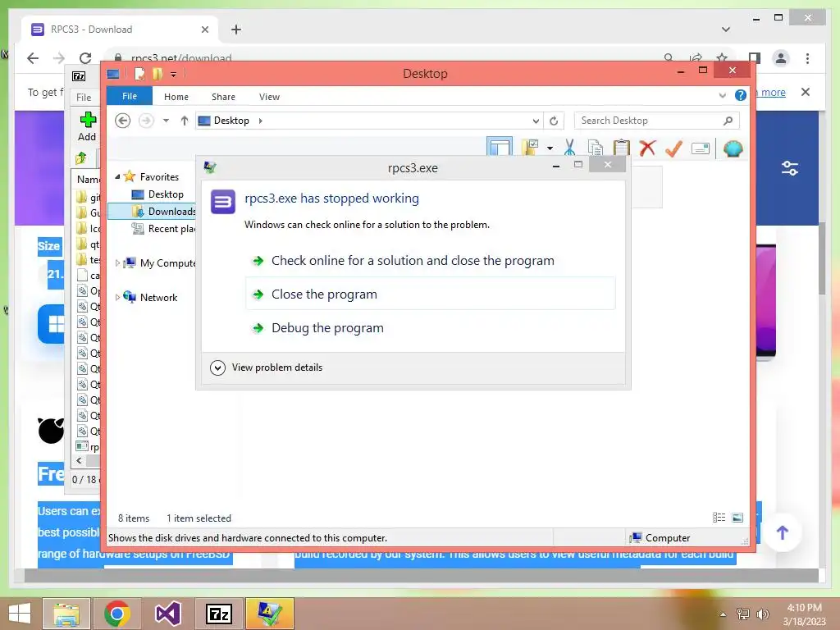Click the red X Delete icon

tap(647, 148)
